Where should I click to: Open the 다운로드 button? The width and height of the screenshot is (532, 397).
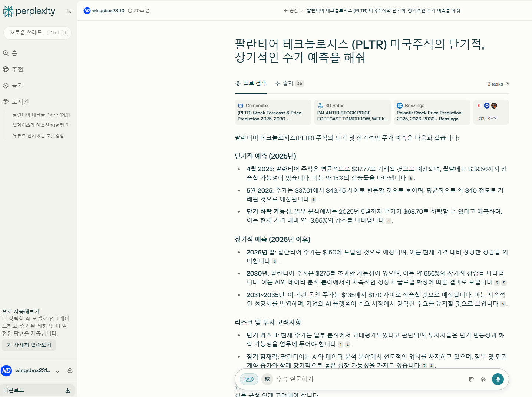click(37, 390)
